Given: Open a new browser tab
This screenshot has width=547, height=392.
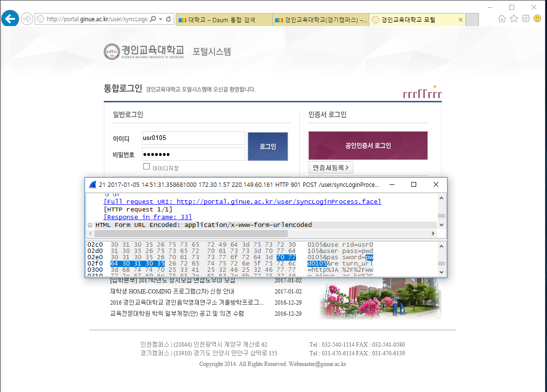Looking at the screenshot, I should [472, 20].
